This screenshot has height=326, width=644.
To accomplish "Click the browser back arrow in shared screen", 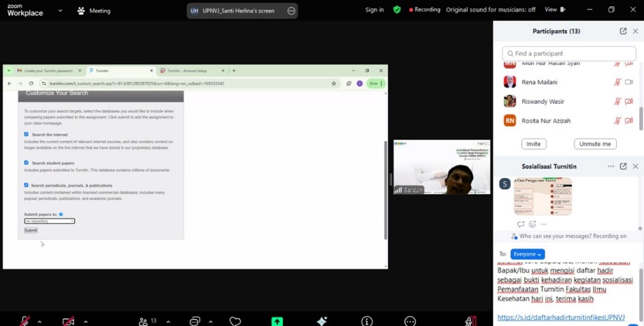I will (x=9, y=83).
